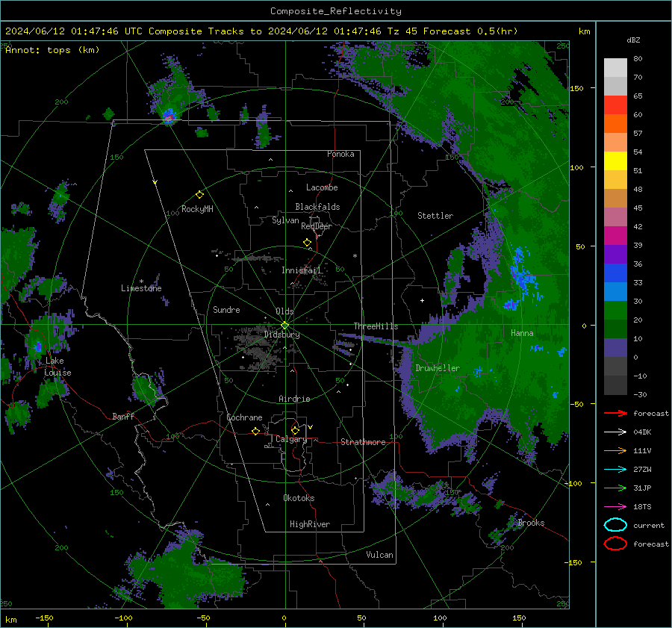
Task: Click the Banff town label
Action: [x=123, y=416]
